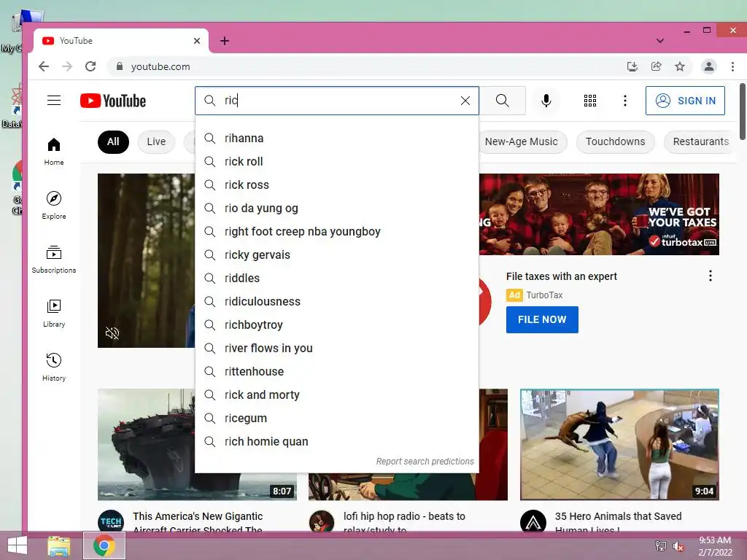Click the TurboTax advertiser name

pyautogui.click(x=544, y=295)
